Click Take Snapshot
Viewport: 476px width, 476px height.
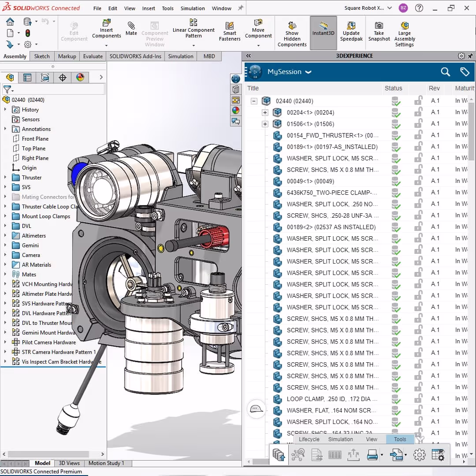379,31
